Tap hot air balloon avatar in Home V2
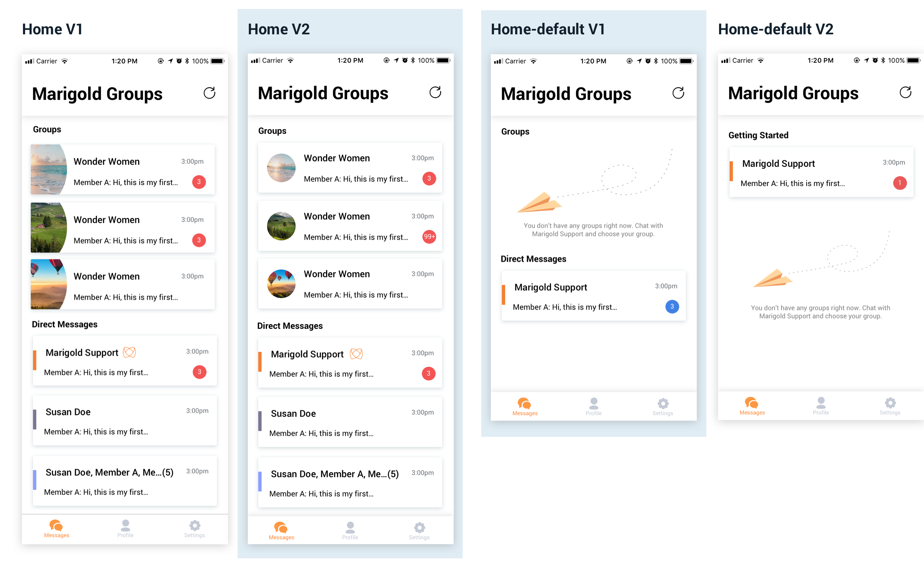This screenshot has width=924, height=570. coord(281,284)
